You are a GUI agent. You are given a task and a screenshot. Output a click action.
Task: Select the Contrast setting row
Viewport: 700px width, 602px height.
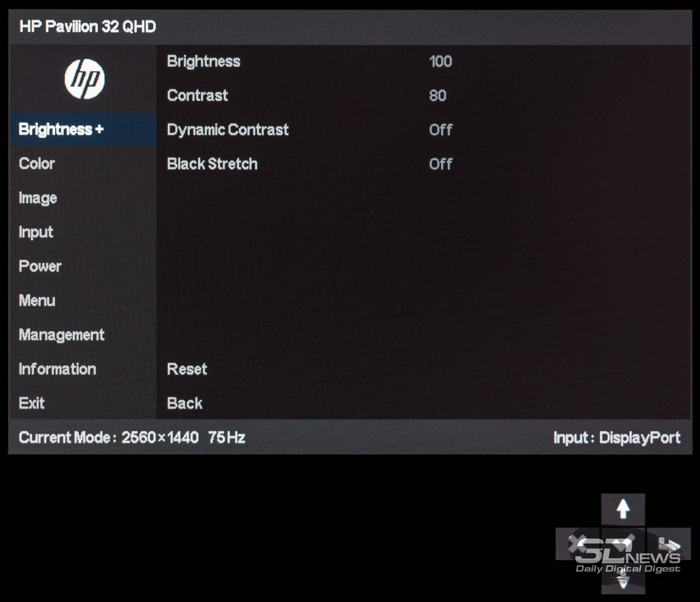(423, 95)
